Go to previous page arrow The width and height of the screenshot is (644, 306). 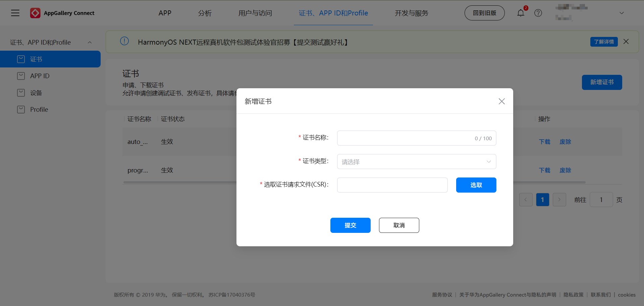coord(526,200)
